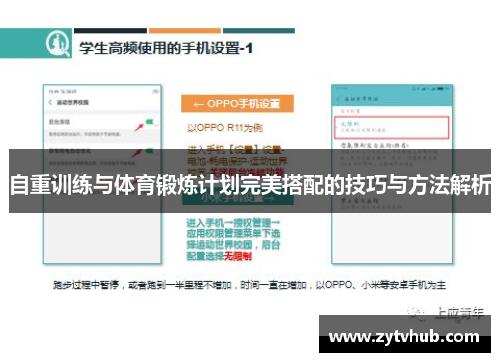
Task: Toggle the 后台冻结 switch
Action: click(152, 122)
